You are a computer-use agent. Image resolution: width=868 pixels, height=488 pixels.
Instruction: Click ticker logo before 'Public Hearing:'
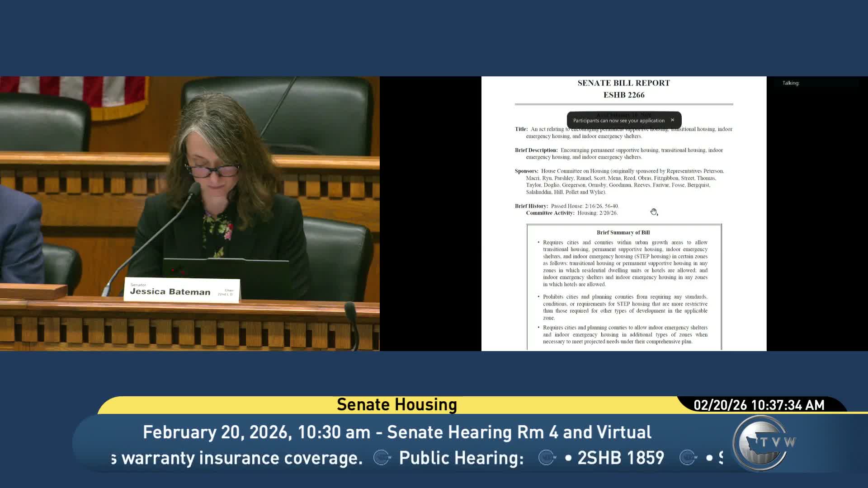point(382,458)
